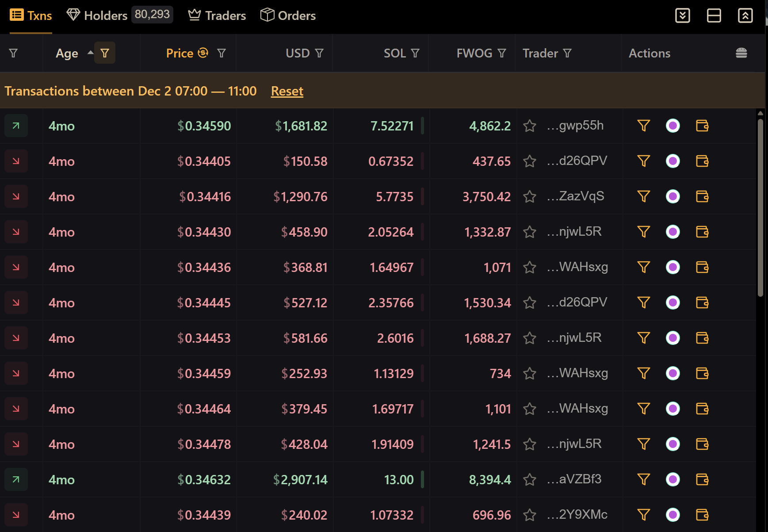Click the split panel layout icon
768x532 pixels.
tap(714, 15)
